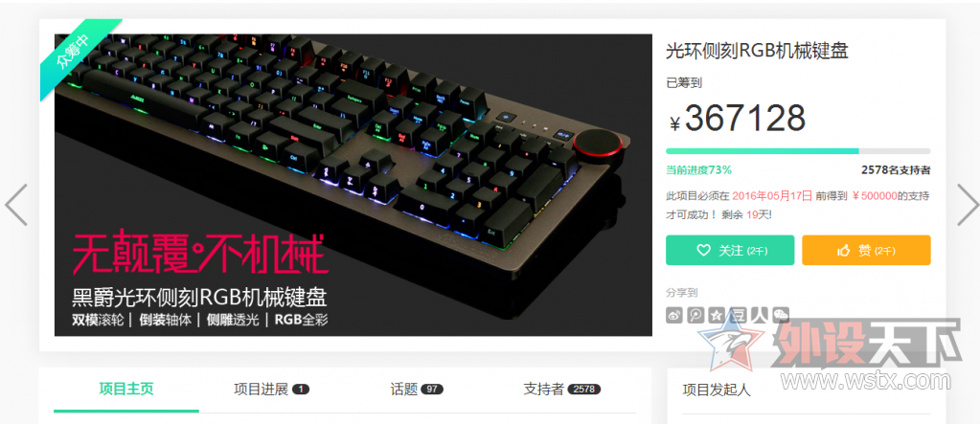Click the funding progress bar
This screenshot has width=980, height=424.
(x=798, y=151)
